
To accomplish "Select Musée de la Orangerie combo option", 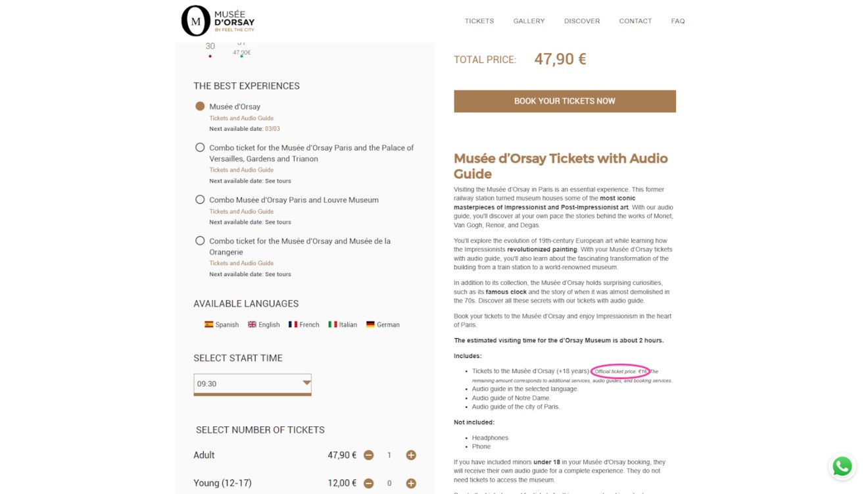I will pos(200,241).
